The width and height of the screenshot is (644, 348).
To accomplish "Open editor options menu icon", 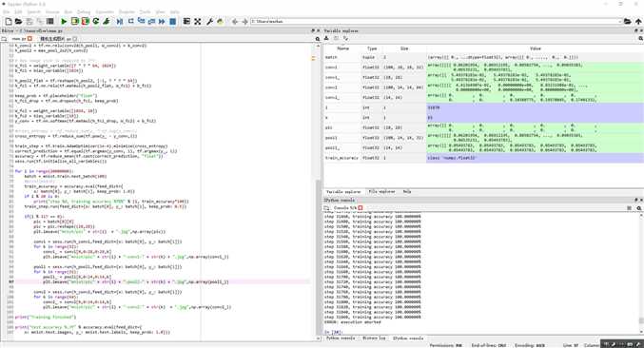I will [x=318, y=39].
